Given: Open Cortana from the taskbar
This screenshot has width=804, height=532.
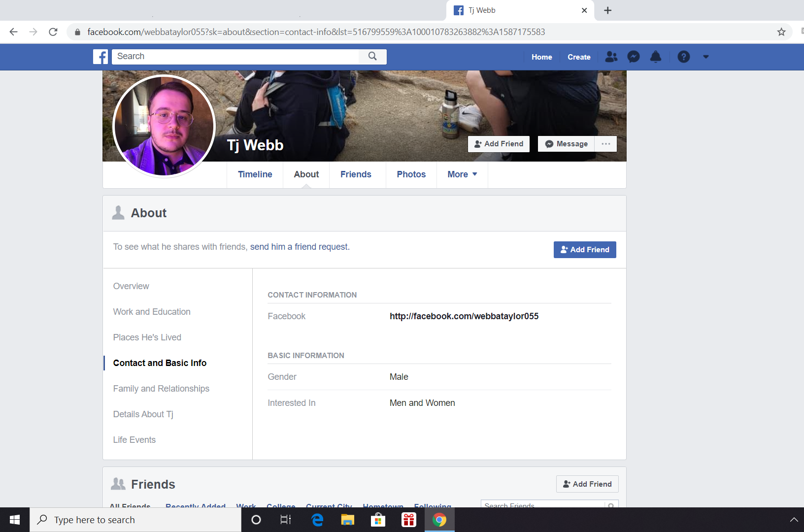Looking at the screenshot, I should [256, 520].
